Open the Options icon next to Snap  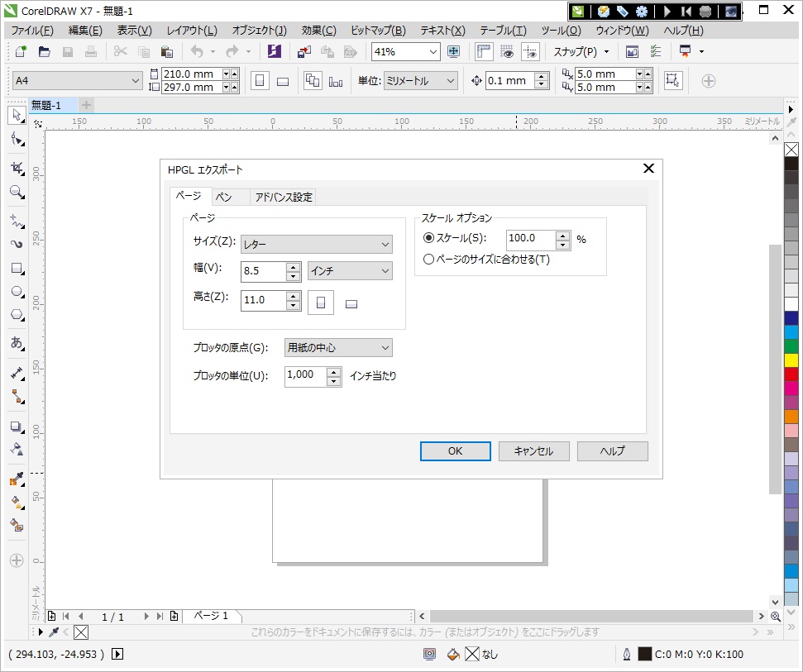(656, 52)
